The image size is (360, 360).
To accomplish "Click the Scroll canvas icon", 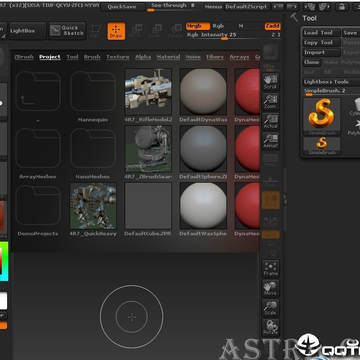I will tap(270, 82).
